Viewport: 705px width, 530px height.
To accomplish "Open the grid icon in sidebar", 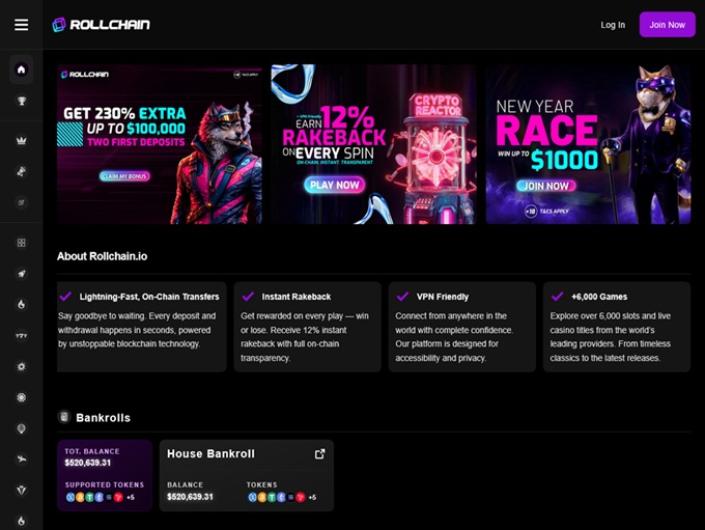I will (21, 243).
